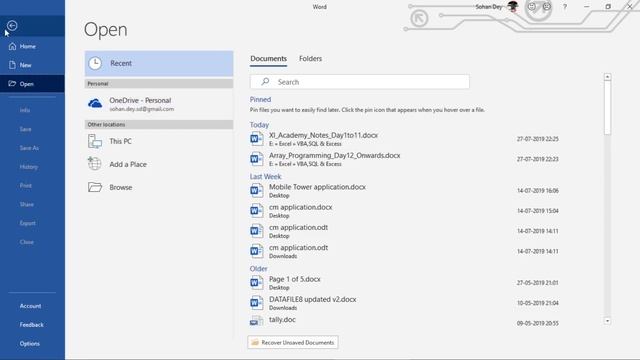The height and width of the screenshot is (360, 640).
Task: Open Feedback in the sidebar
Action: click(31, 324)
